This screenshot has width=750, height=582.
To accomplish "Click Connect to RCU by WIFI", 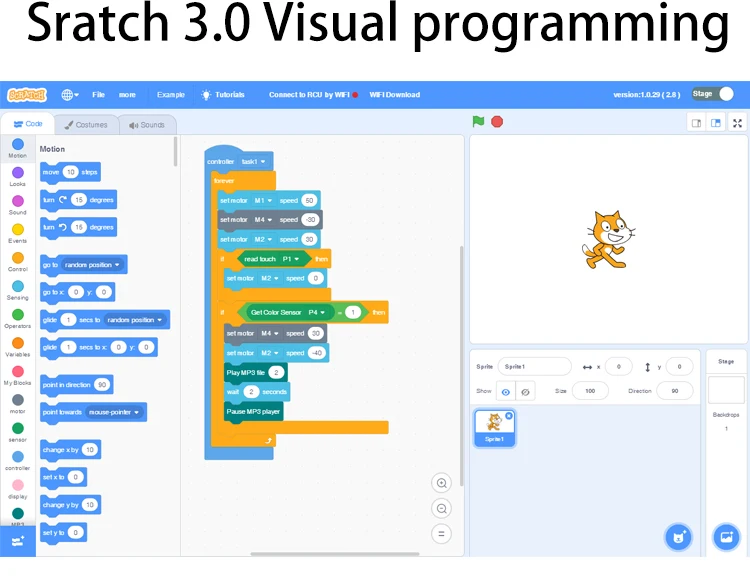I will coord(313,95).
